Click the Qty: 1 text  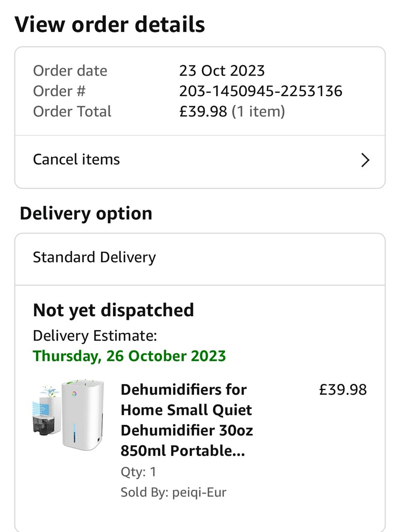(x=138, y=472)
